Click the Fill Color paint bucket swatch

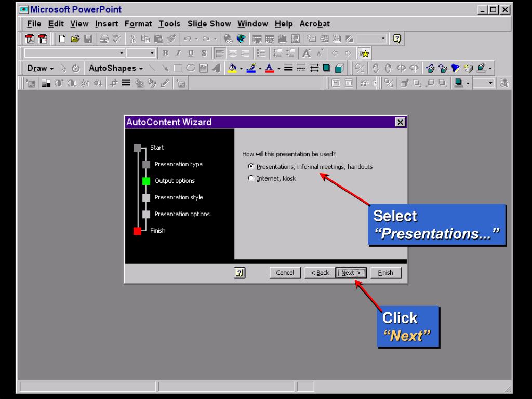pyautogui.click(x=232, y=68)
